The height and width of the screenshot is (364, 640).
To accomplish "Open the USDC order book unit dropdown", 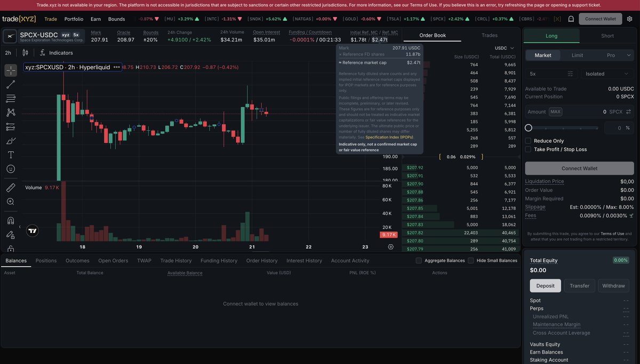I will click(505, 48).
